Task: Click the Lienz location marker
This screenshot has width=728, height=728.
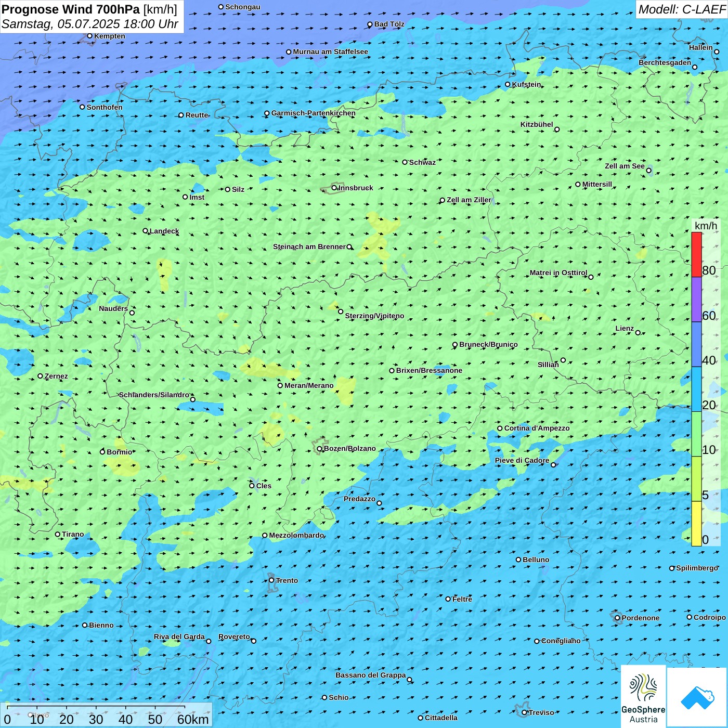Action: point(638,333)
